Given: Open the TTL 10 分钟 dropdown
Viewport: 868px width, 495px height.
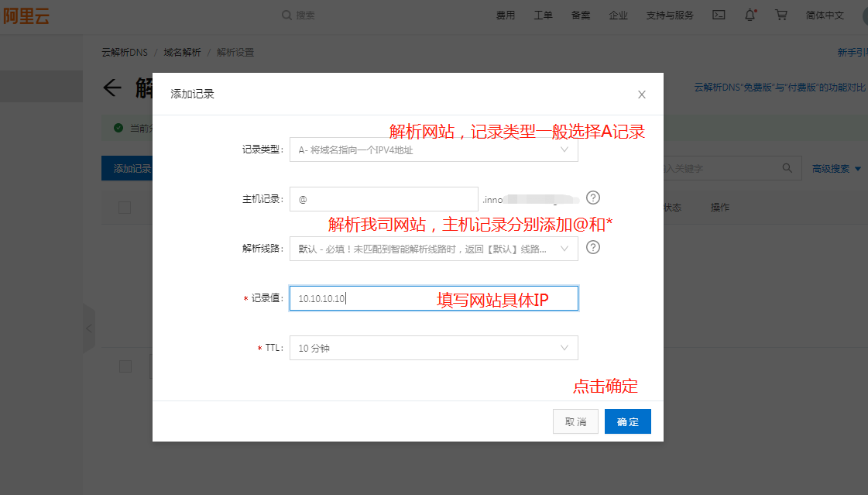Looking at the screenshot, I should (434, 348).
